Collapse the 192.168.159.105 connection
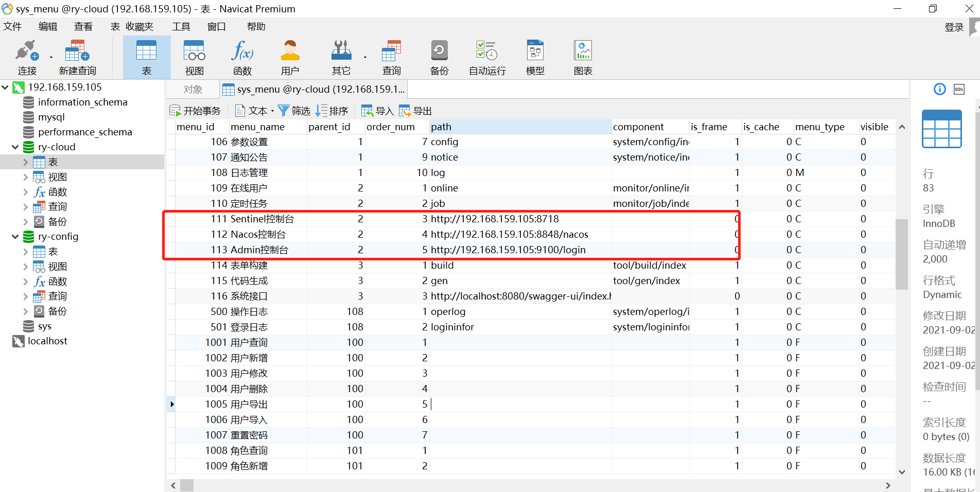 (5, 87)
